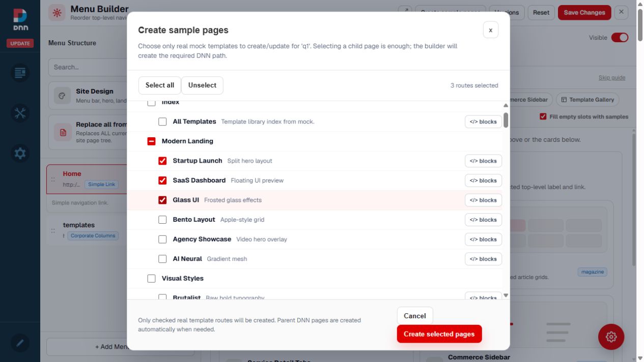Click the Site Design palette icon

pos(63,96)
